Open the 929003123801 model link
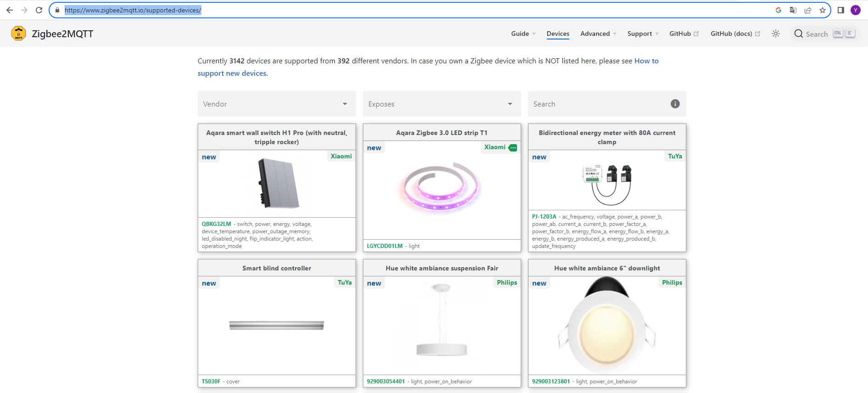The image size is (868, 393). [x=551, y=382]
